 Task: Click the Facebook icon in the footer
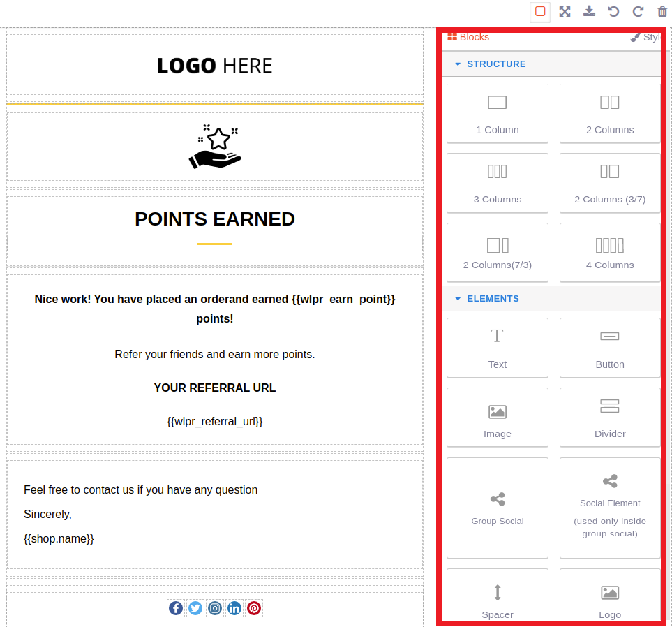176,608
